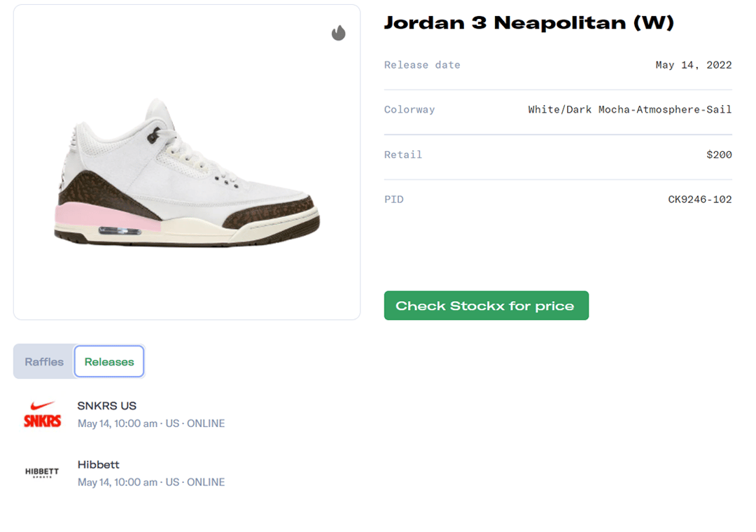
Task: Click the $200 retail price
Action: [x=719, y=155]
